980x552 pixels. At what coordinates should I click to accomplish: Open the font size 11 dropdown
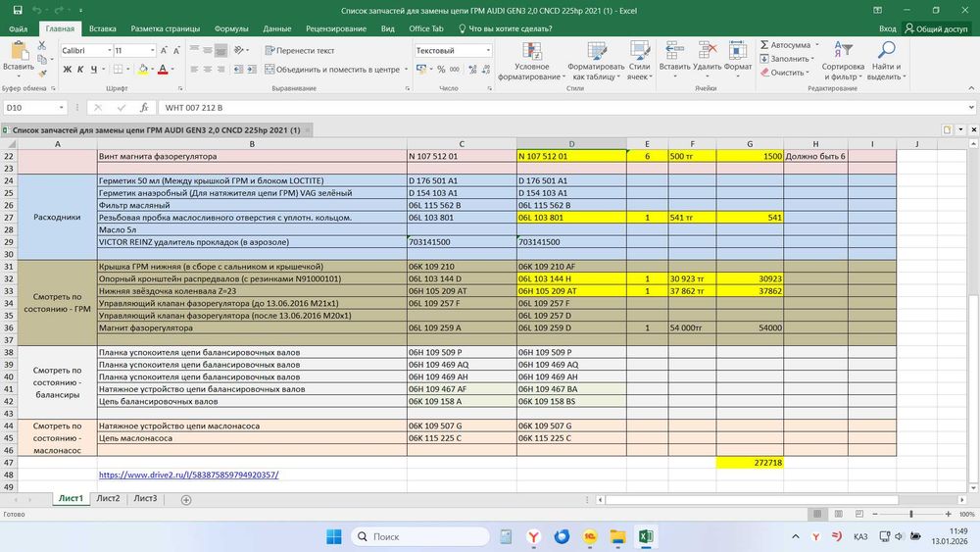(x=153, y=51)
